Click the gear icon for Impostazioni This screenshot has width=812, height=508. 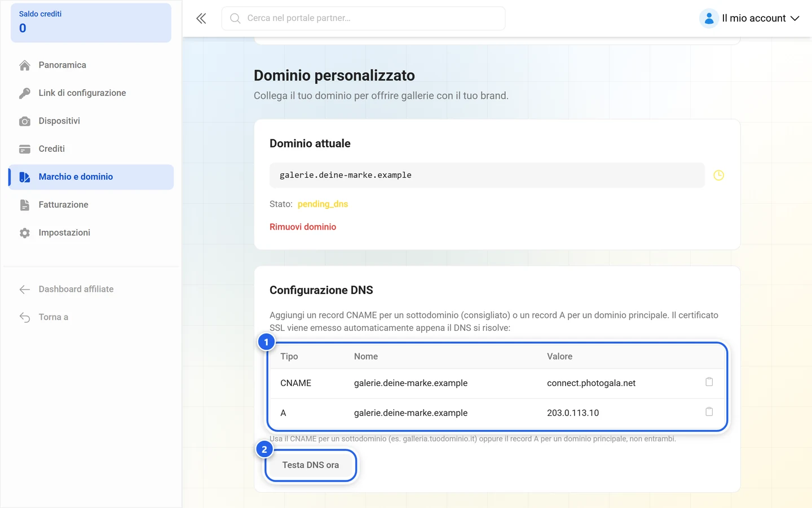[x=25, y=233]
